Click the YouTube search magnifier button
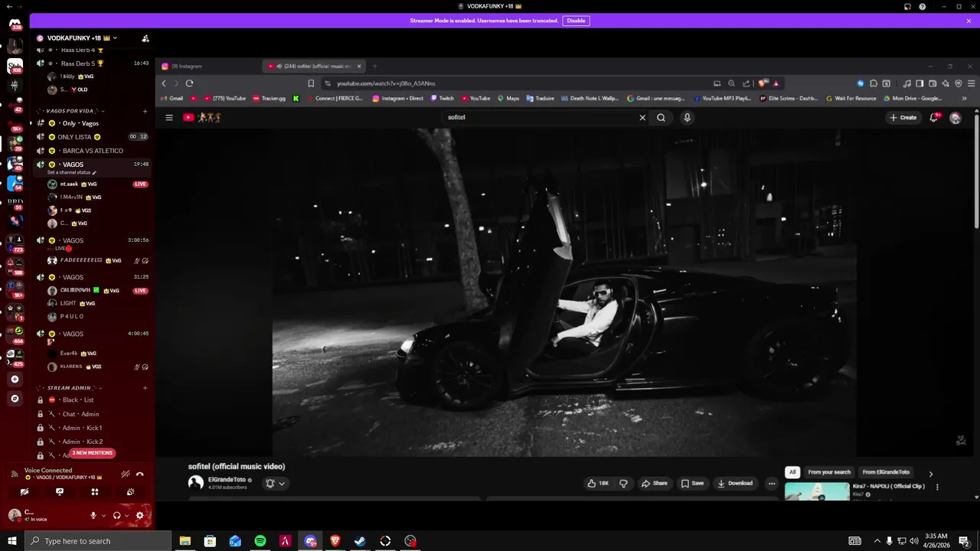Image resolution: width=980 pixels, height=551 pixels. [x=661, y=117]
